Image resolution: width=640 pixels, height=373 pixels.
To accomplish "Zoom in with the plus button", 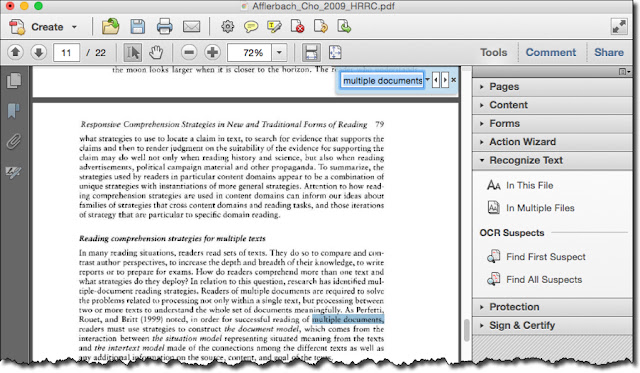I will tap(212, 52).
